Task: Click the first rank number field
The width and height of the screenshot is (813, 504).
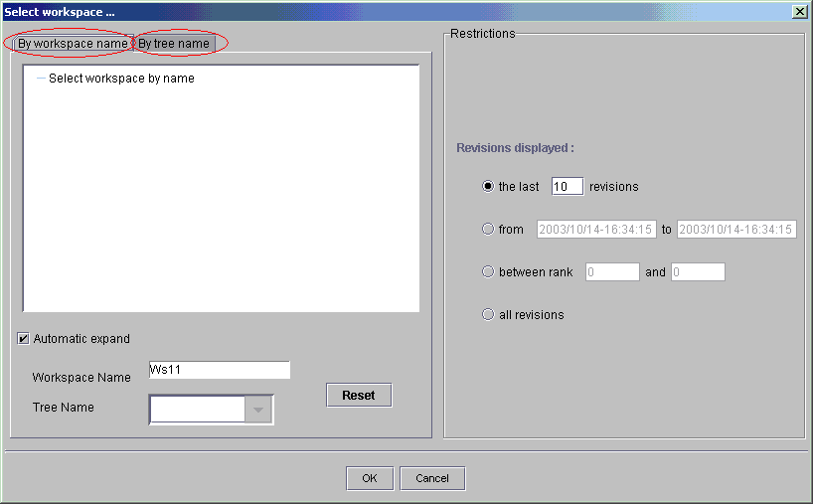Action: pyautogui.click(x=612, y=271)
